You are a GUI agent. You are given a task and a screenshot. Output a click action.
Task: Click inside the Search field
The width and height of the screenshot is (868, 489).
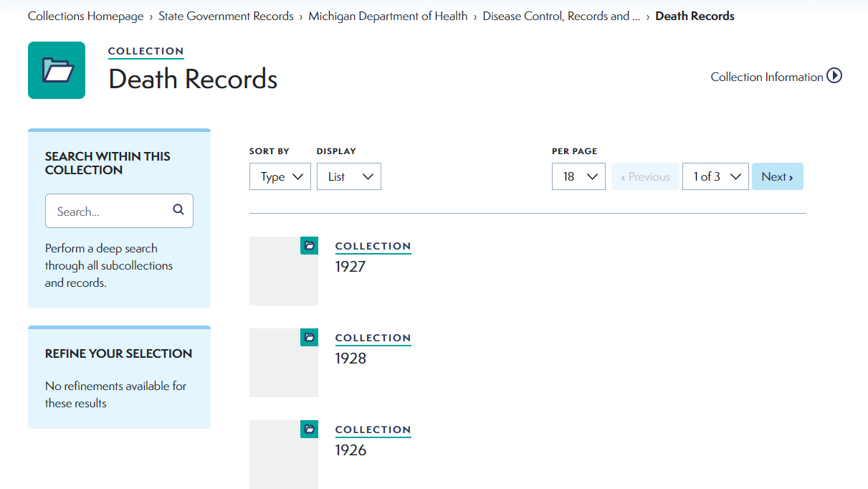[108, 210]
